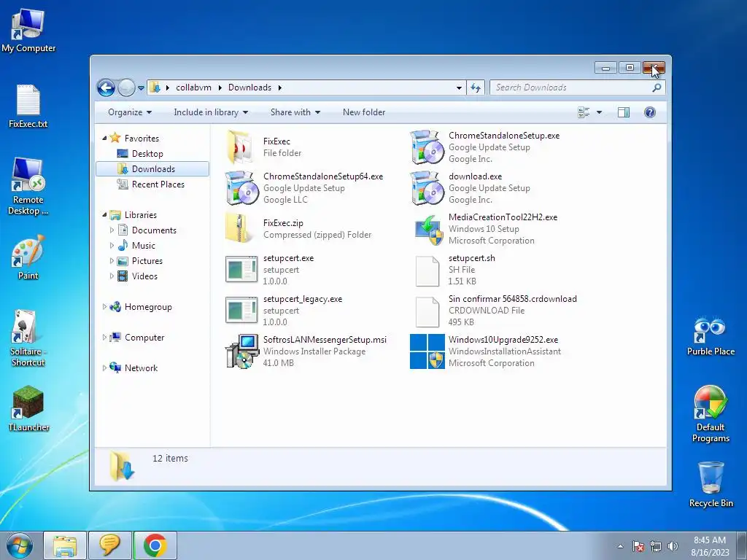Expand the Music library arrow
This screenshot has width=747, height=560.
click(112, 245)
